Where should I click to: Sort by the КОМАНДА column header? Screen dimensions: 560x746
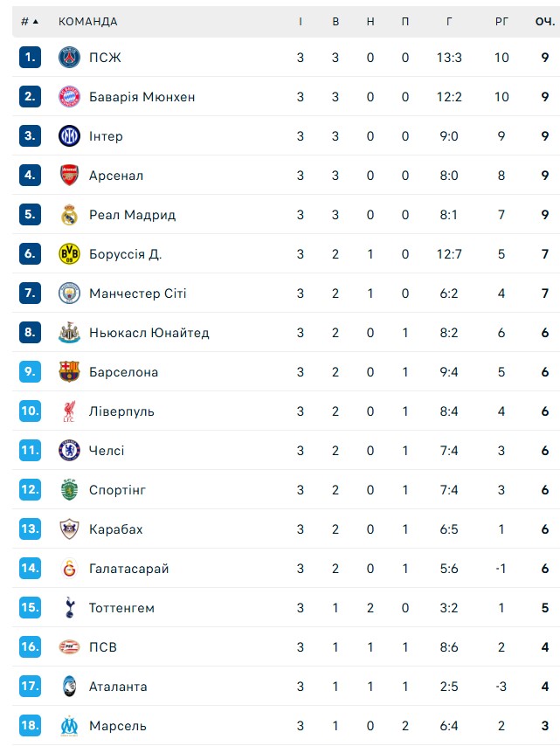click(88, 21)
